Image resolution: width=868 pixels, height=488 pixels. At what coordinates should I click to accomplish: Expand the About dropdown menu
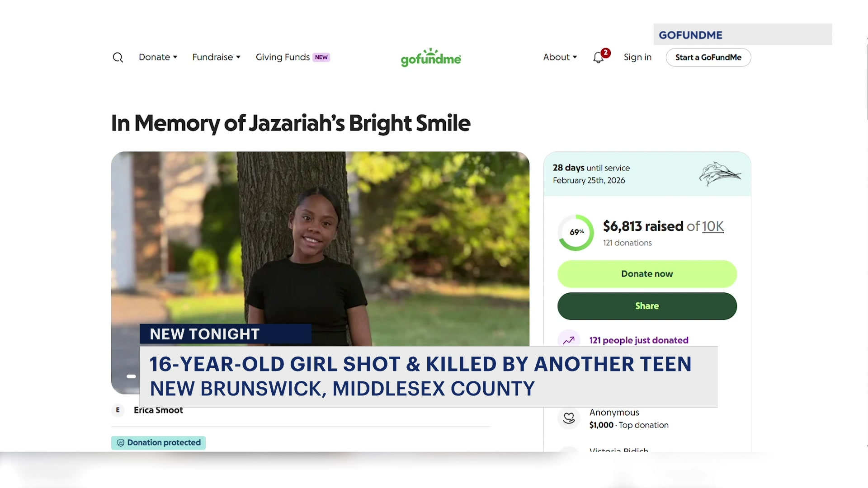[560, 57]
